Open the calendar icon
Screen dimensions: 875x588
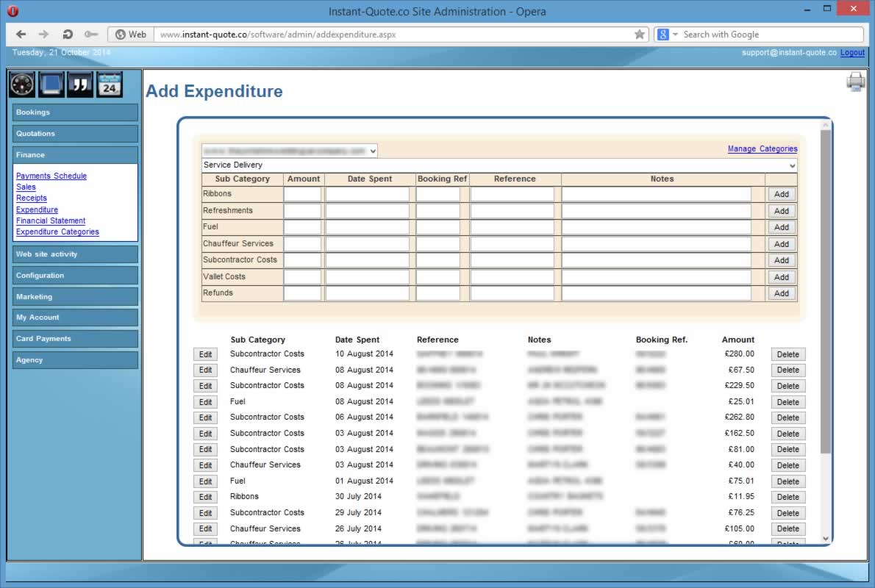110,85
